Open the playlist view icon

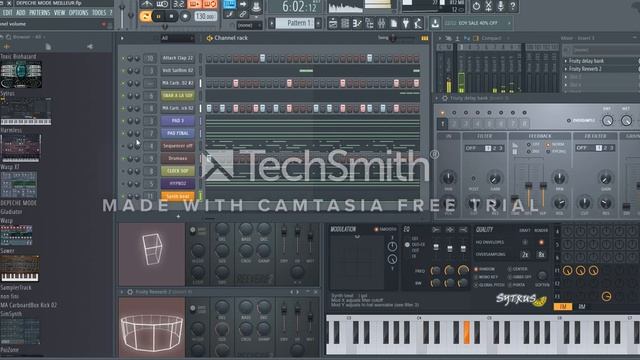[333, 23]
